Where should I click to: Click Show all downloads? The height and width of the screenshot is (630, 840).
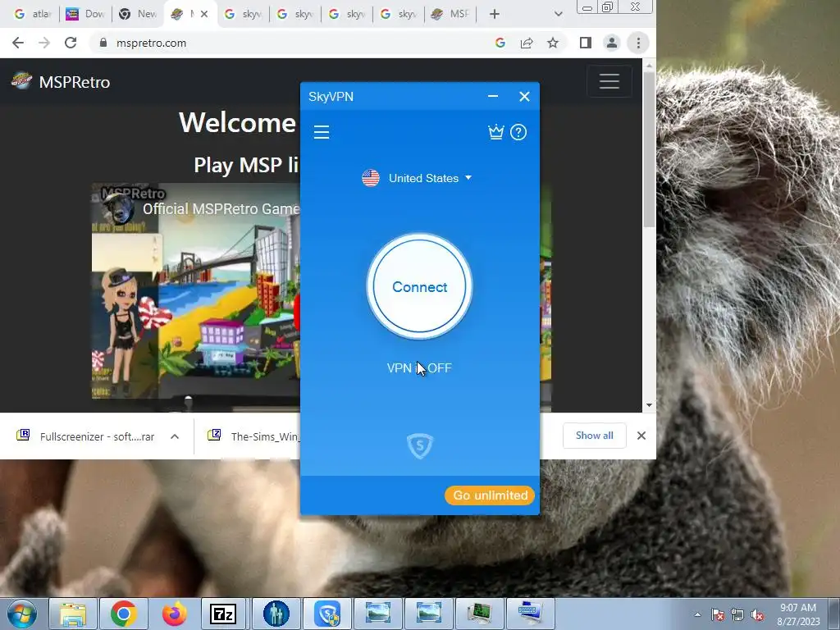pos(594,436)
